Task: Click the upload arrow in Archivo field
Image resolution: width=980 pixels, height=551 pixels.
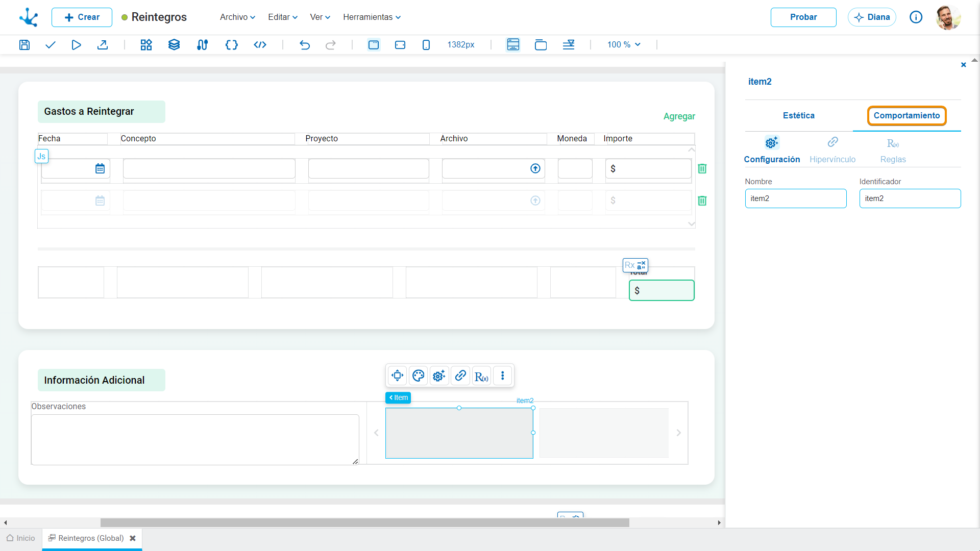Action: pos(535,169)
